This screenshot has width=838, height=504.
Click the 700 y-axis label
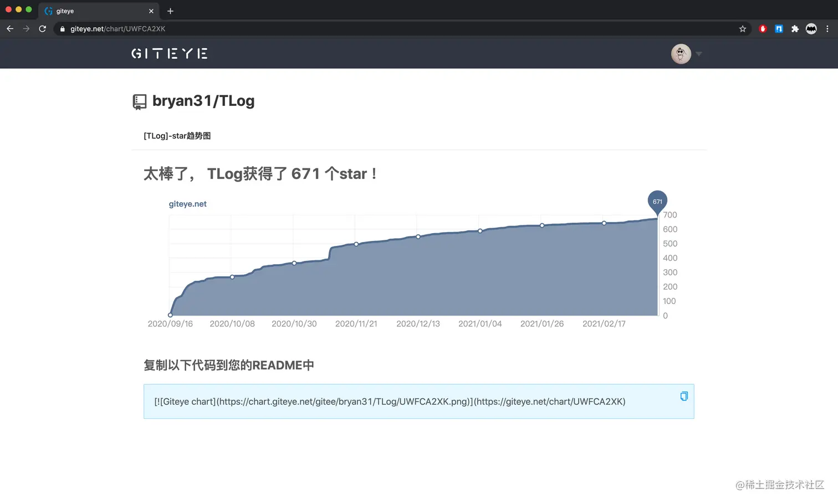coord(670,215)
